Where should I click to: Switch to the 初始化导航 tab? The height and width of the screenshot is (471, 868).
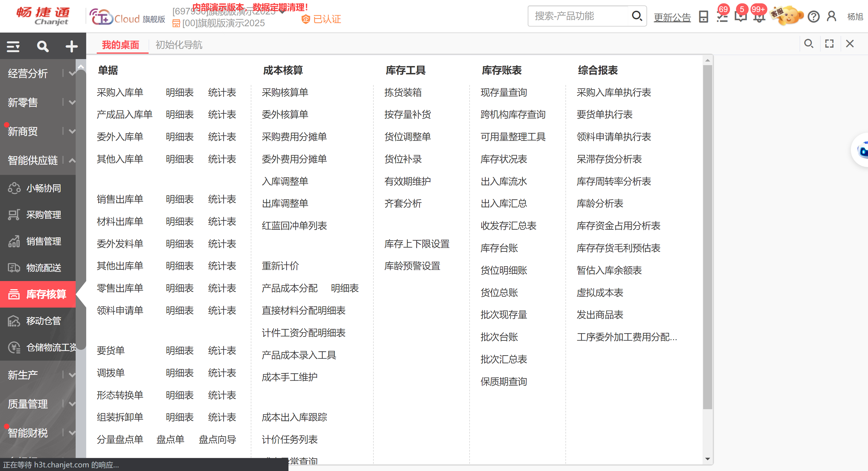pyautogui.click(x=179, y=45)
